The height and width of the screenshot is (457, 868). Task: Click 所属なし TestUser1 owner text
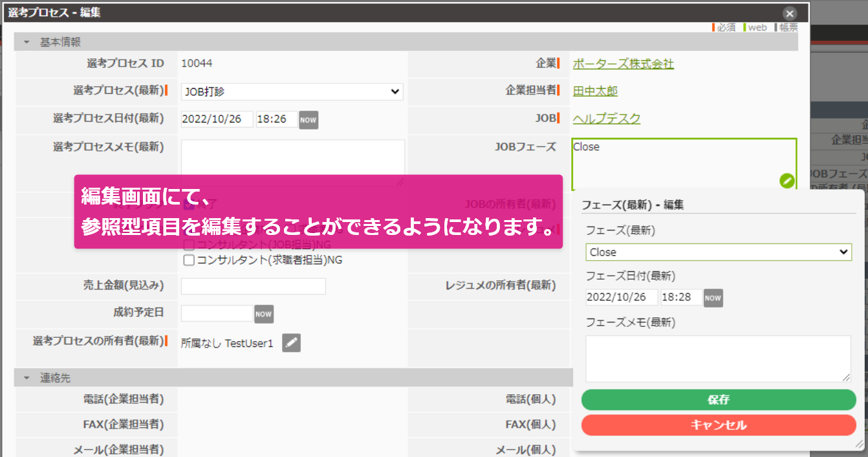(227, 344)
